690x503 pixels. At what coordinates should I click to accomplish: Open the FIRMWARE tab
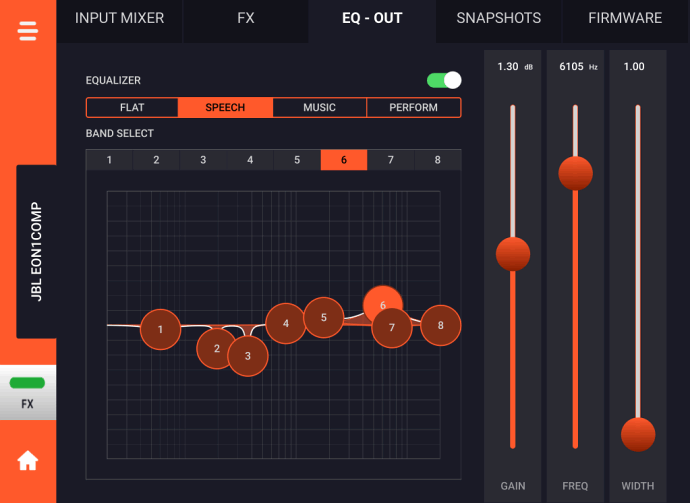[625, 18]
